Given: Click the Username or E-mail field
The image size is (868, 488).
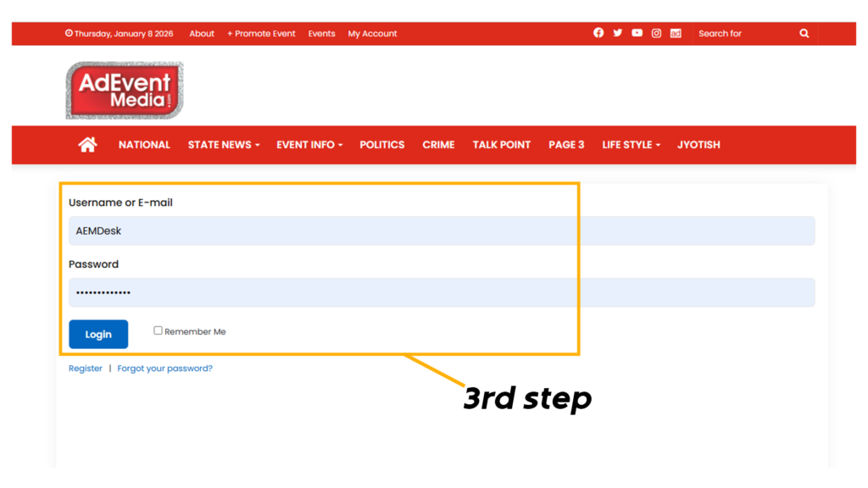Looking at the screenshot, I should 441,231.
